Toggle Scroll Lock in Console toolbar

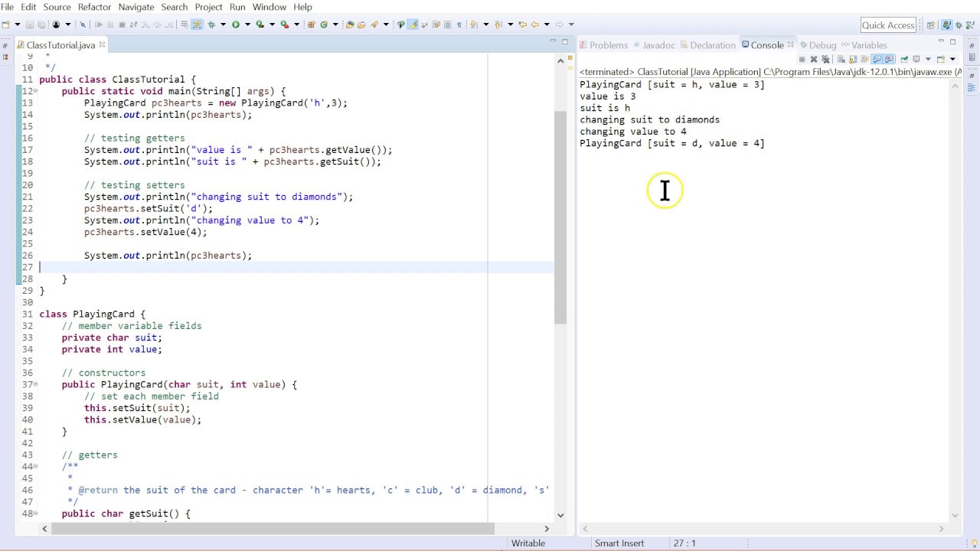click(853, 59)
